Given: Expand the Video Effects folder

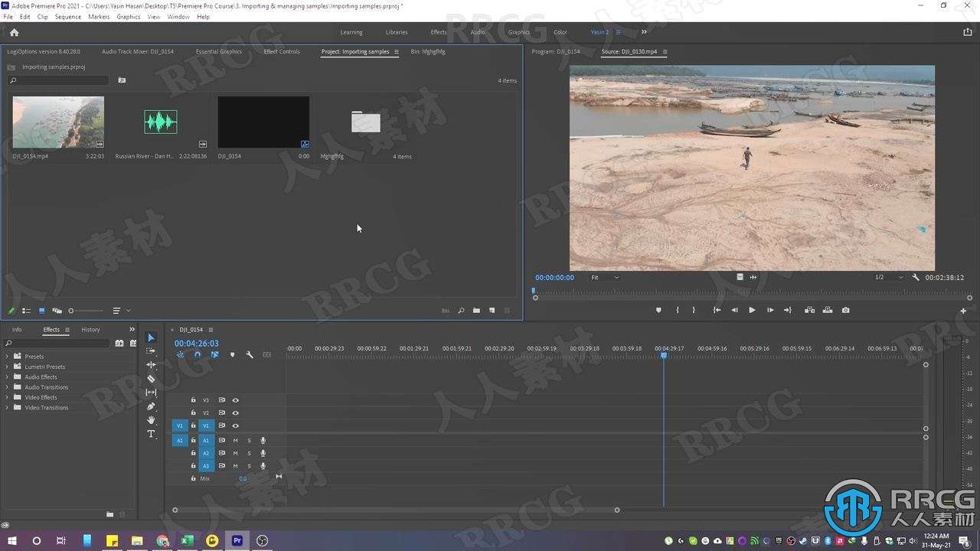Looking at the screenshot, I should pyautogui.click(x=8, y=397).
